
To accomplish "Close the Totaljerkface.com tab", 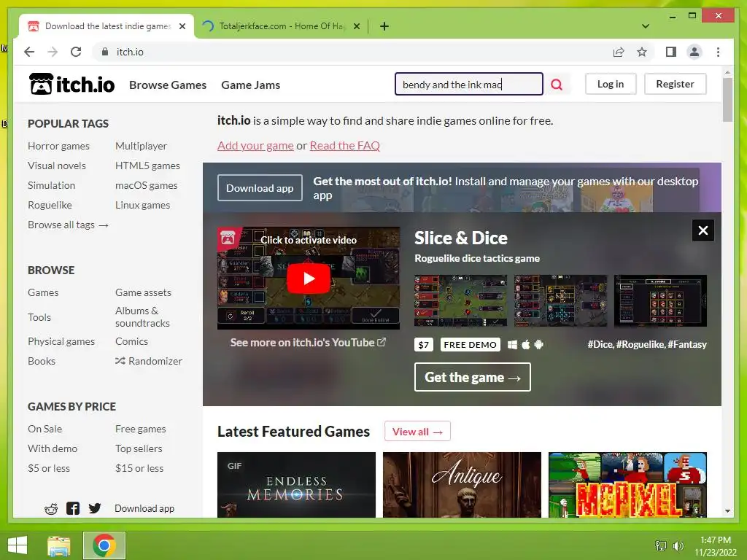I will (x=356, y=26).
